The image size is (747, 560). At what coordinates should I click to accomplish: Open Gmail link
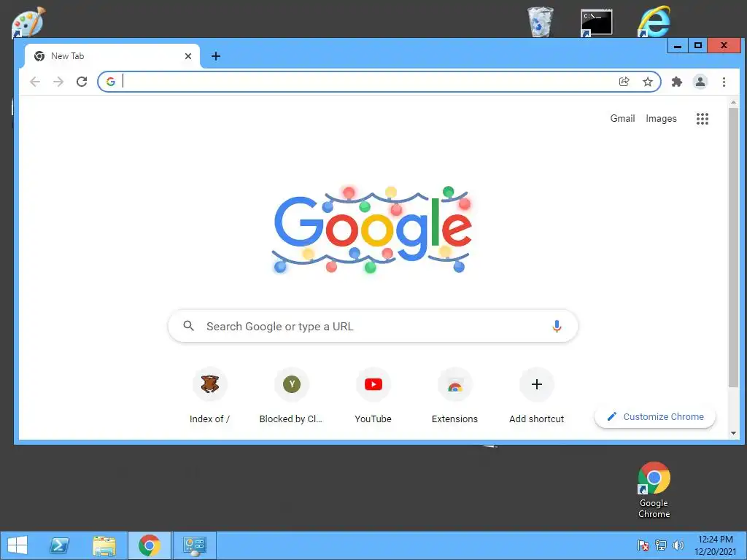[622, 119]
